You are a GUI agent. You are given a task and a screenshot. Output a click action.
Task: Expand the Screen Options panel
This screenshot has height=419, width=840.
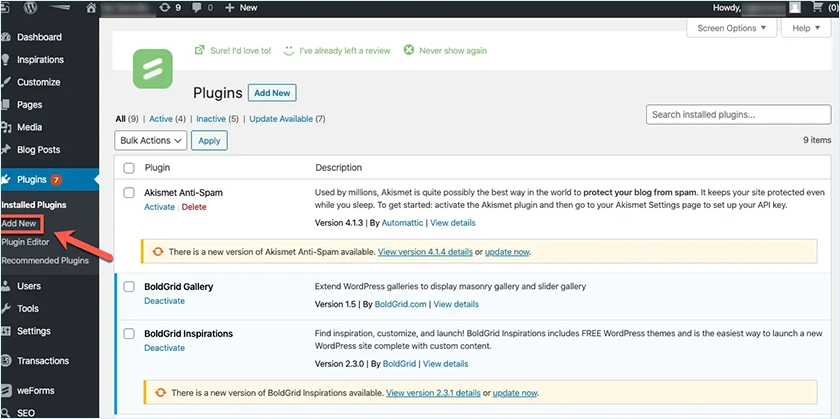click(x=731, y=28)
